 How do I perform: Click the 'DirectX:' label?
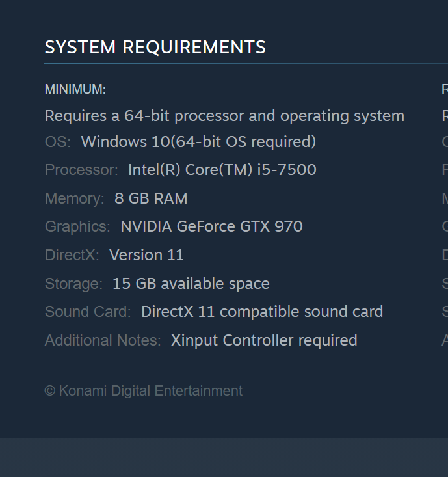click(72, 255)
